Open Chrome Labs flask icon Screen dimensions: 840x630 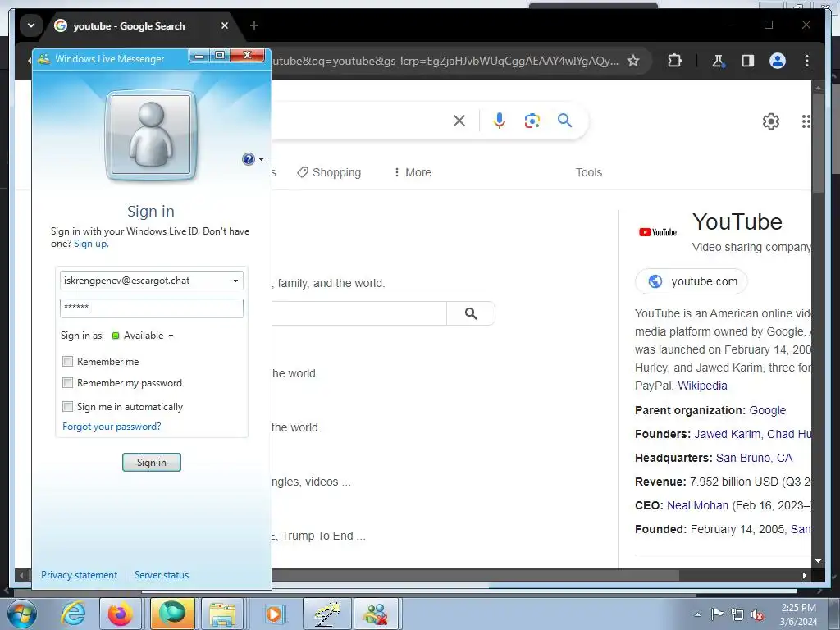(x=718, y=61)
